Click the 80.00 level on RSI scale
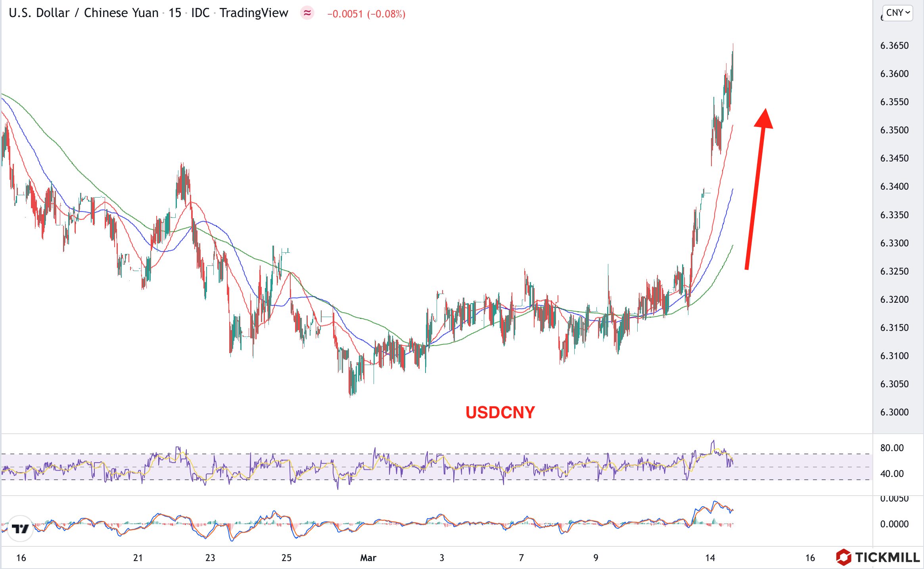The height and width of the screenshot is (569, 924). pos(892,448)
